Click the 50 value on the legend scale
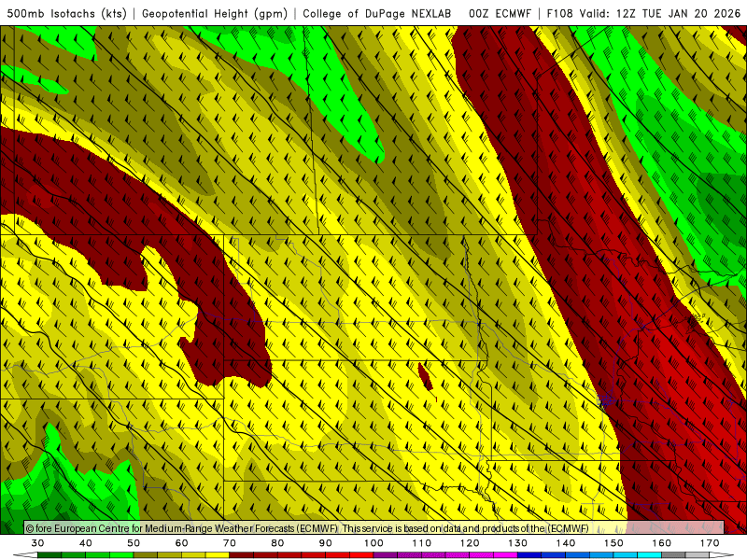 click(x=134, y=543)
